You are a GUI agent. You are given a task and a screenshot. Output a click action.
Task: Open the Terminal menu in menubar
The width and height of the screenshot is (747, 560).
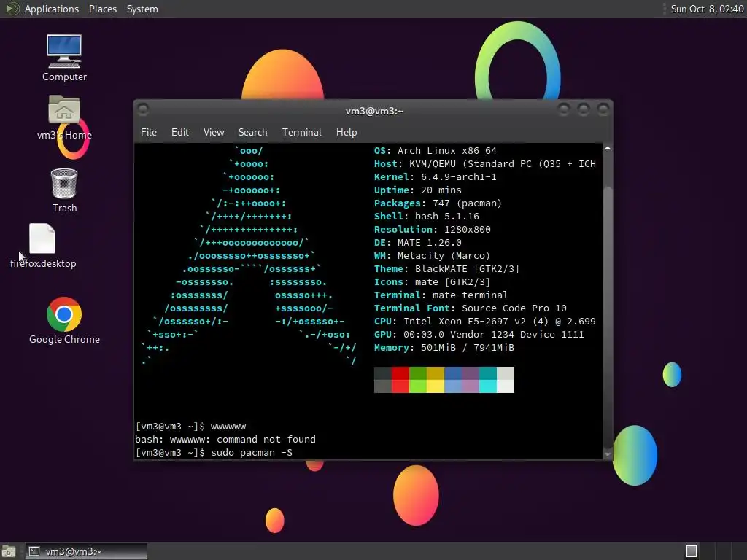pos(301,133)
